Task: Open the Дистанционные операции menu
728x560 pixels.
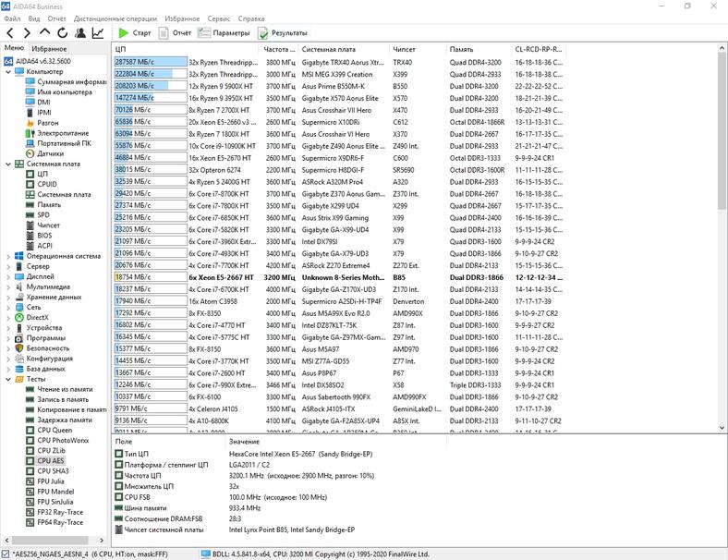Action: (x=115, y=18)
